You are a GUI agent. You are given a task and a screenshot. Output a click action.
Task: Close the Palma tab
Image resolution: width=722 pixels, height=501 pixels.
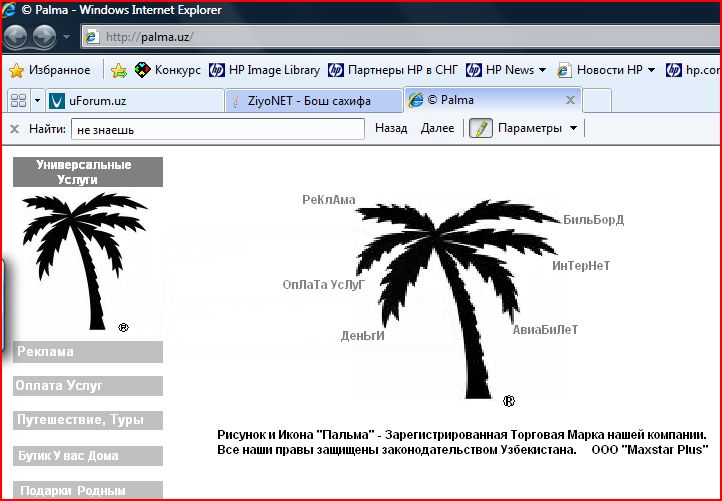(x=570, y=100)
